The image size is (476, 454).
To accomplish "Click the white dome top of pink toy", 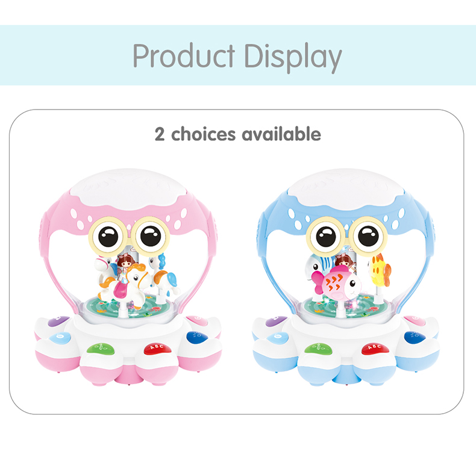I will (128, 188).
